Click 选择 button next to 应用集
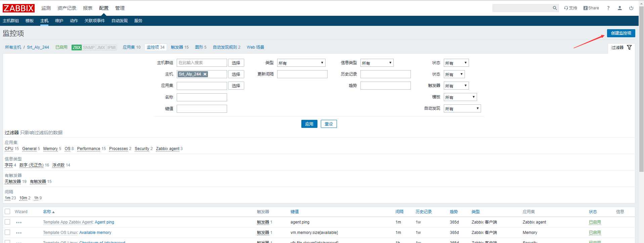 click(x=236, y=86)
